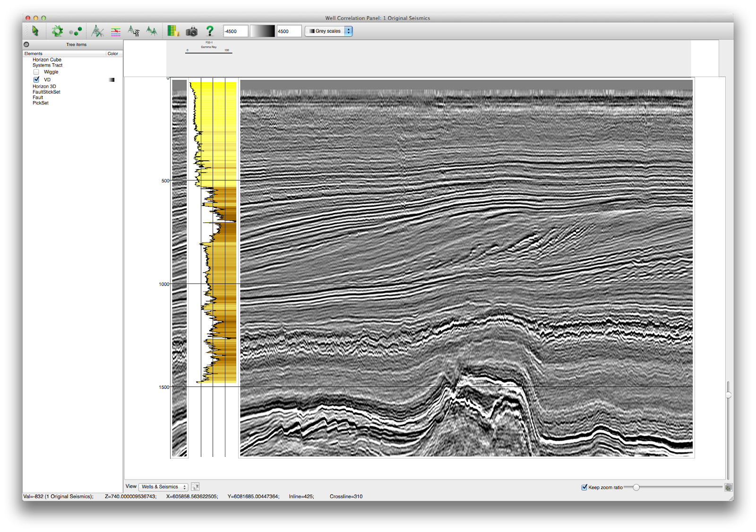756x532 pixels.
Task: Click the Color column header
Action: coord(113,53)
